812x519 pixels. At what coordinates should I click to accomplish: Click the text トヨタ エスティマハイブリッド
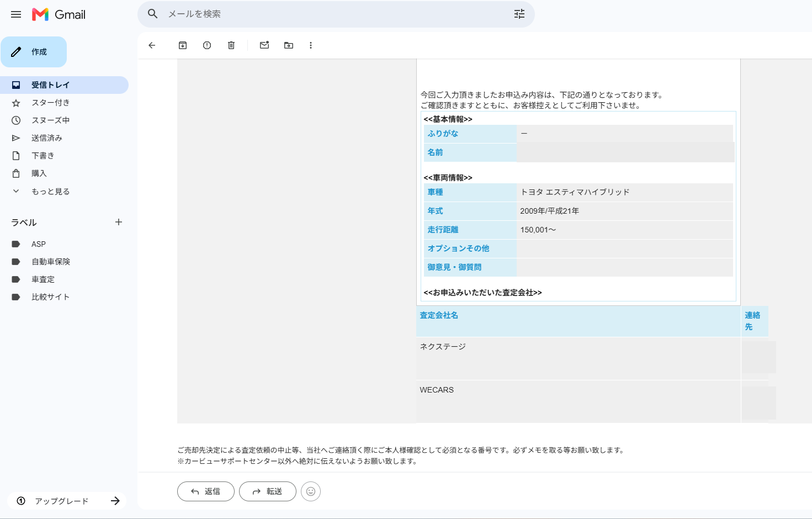[x=575, y=192]
